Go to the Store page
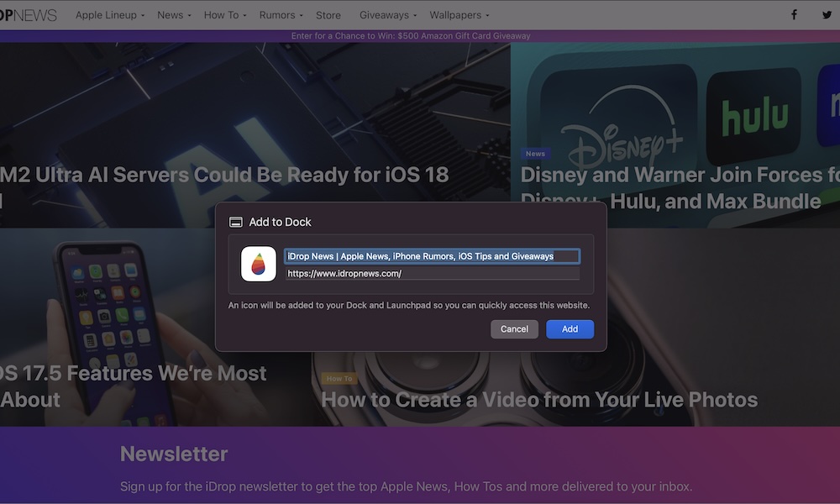 [x=328, y=15]
